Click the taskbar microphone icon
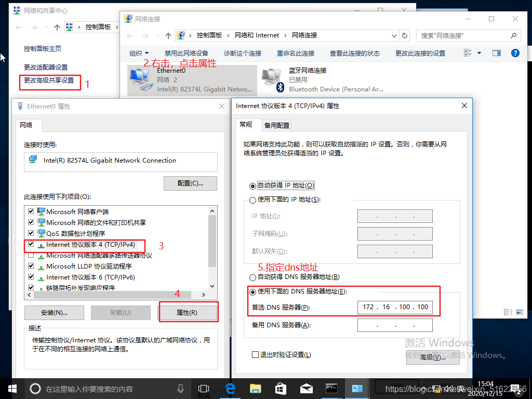 [x=180, y=389]
